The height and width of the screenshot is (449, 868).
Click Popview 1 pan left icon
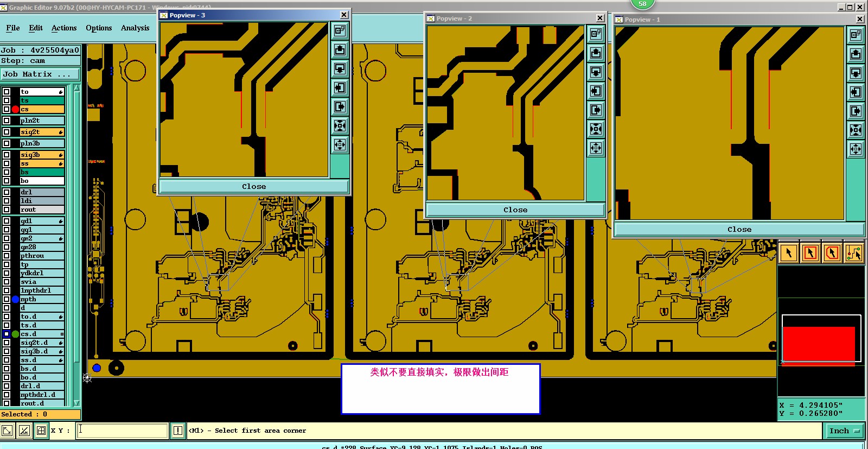856,92
